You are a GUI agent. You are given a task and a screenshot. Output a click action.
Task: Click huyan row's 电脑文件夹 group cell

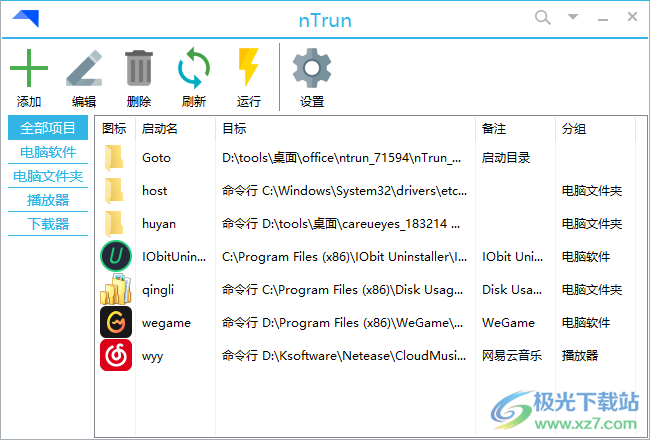point(592,224)
